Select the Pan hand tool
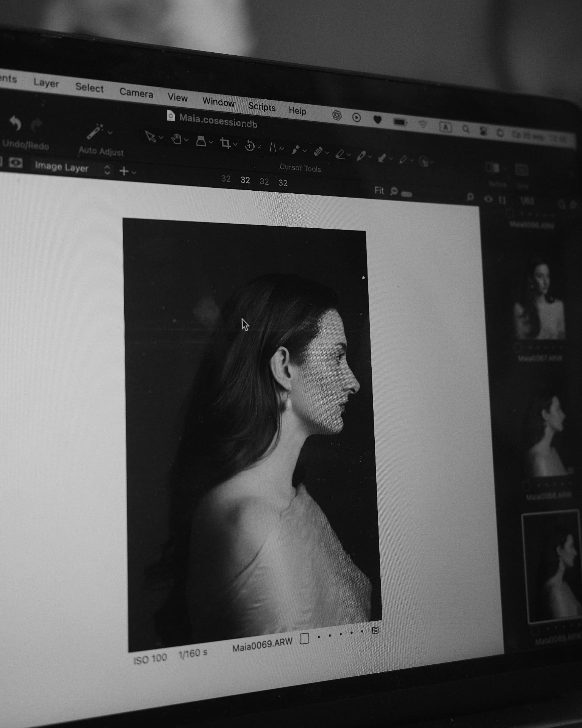Screen dimensions: 582x728 (x=176, y=139)
